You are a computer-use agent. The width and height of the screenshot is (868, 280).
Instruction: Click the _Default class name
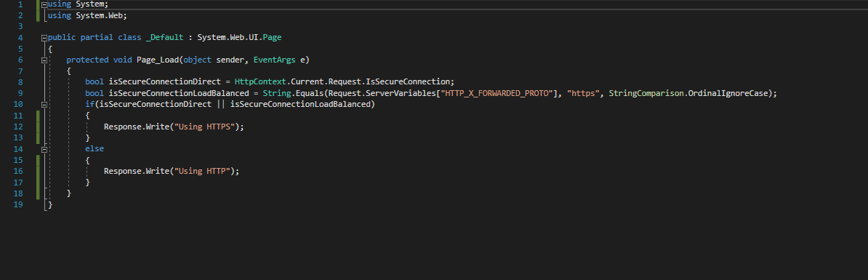pyautogui.click(x=164, y=38)
